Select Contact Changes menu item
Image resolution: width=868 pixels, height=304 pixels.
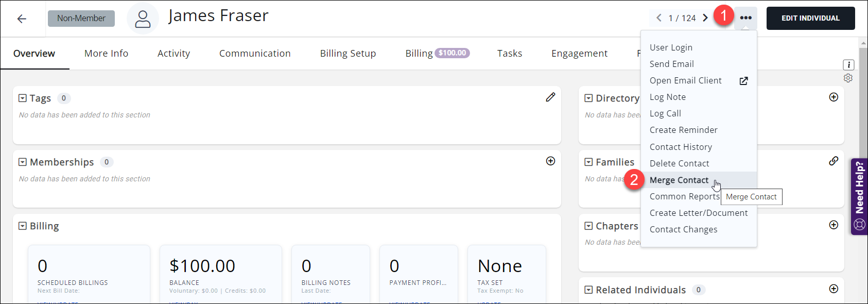pos(699,229)
